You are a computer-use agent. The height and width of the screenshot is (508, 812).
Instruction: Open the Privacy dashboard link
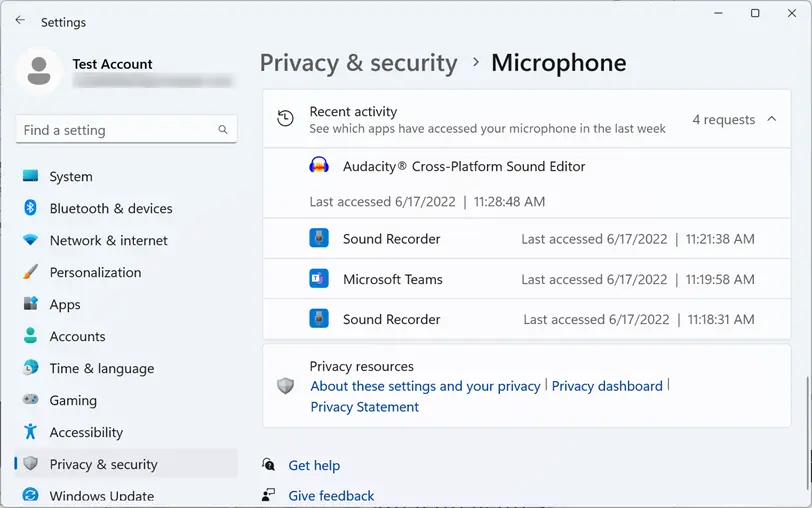tap(607, 386)
